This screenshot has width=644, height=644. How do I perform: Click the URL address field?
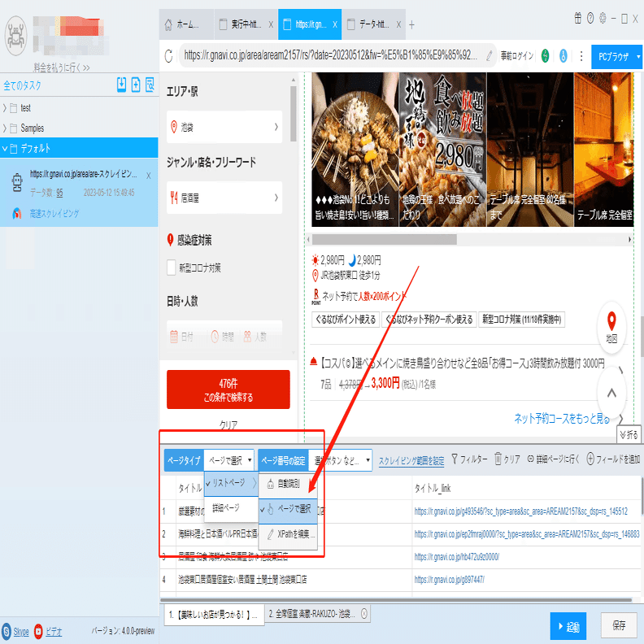(x=331, y=55)
